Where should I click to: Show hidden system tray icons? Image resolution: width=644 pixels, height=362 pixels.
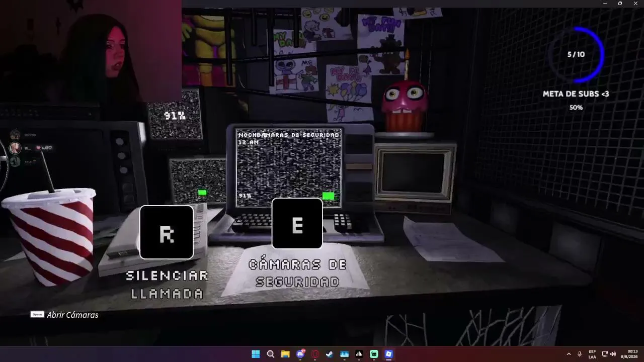(569, 354)
